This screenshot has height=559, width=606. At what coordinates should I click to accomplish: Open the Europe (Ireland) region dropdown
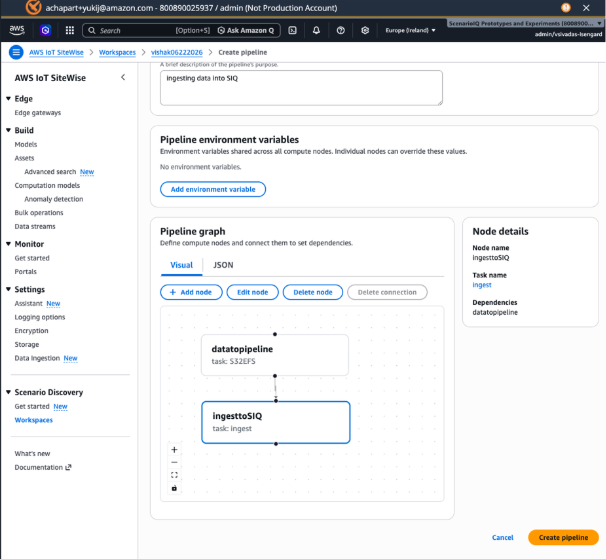(x=410, y=30)
